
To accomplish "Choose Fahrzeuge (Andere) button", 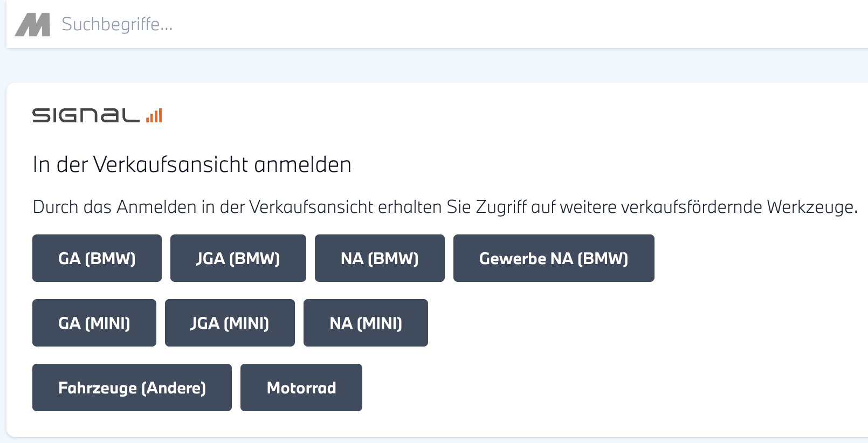I will tap(132, 387).
